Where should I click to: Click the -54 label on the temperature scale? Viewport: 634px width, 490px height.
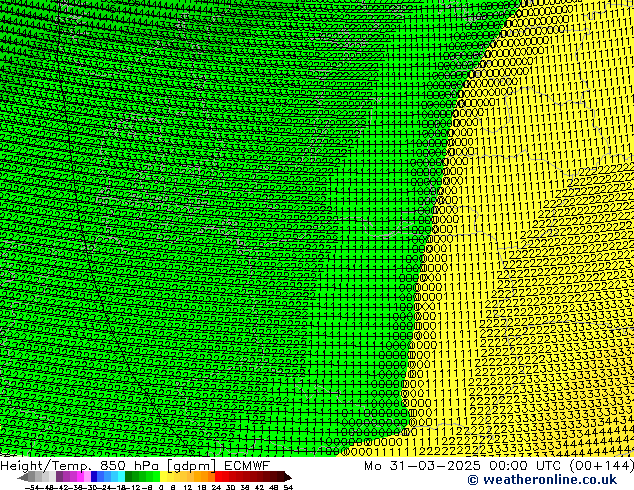[32, 488]
